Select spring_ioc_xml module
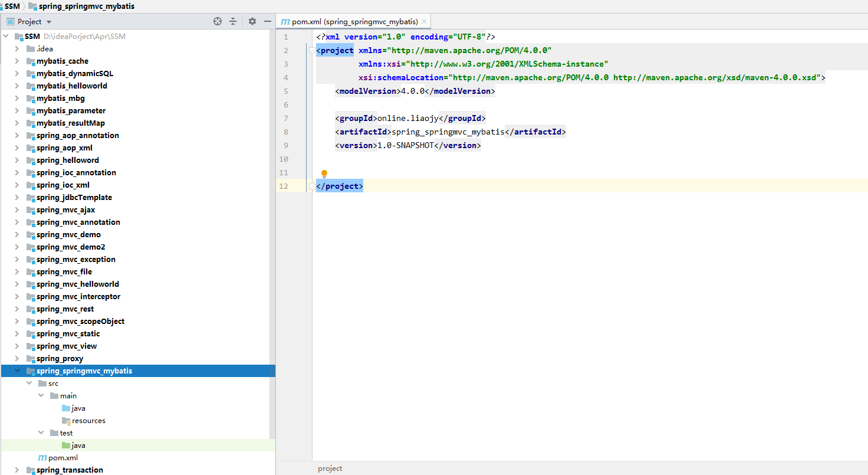The width and height of the screenshot is (868, 475). (63, 185)
